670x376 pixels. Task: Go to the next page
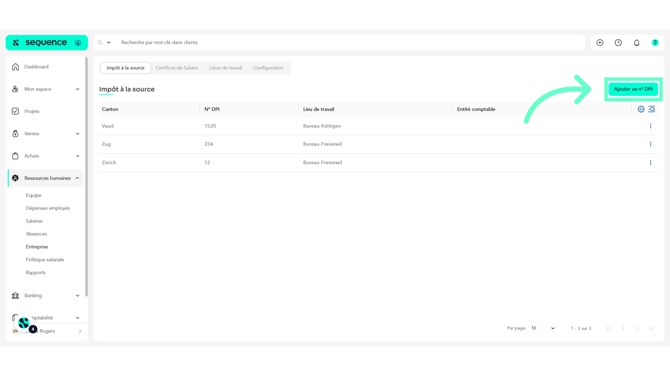[x=637, y=329]
